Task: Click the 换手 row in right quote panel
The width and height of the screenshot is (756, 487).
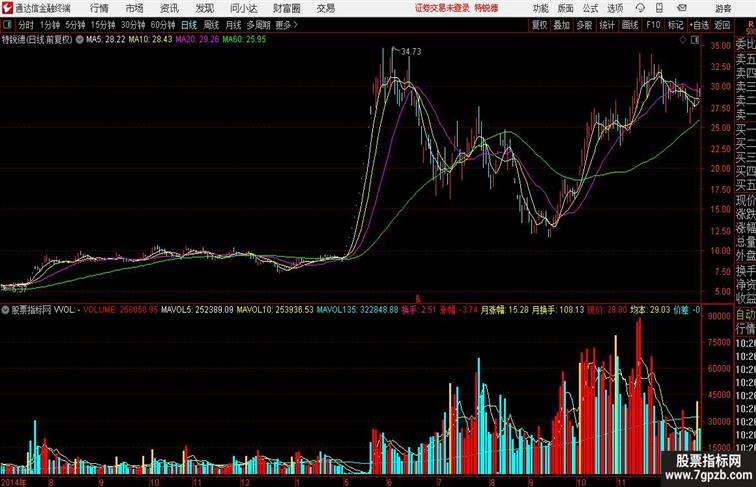Action: pyautogui.click(x=745, y=270)
